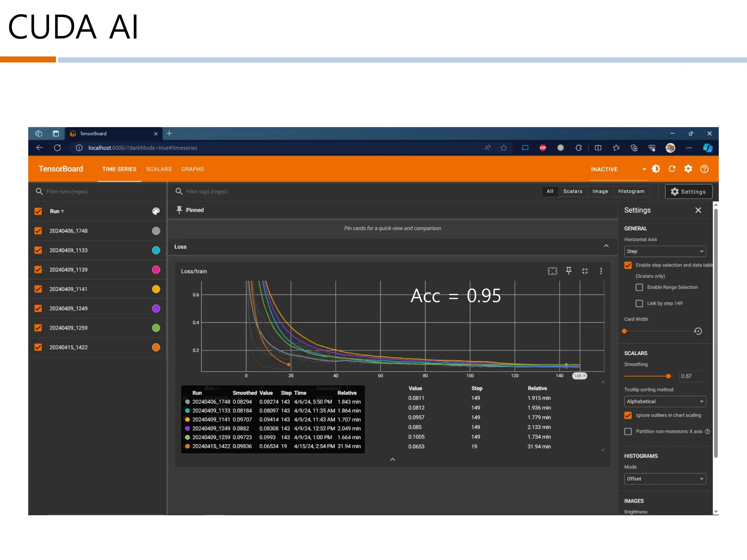The width and height of the screenshot is (747, 560).
Task: Open Tooltip sorting method dropdown
Action: point(665,401)
